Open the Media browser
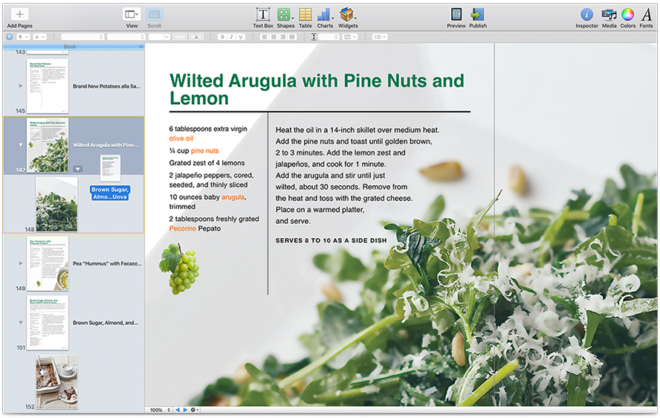Viewport: 660px width, 418px height. [609, 18]
